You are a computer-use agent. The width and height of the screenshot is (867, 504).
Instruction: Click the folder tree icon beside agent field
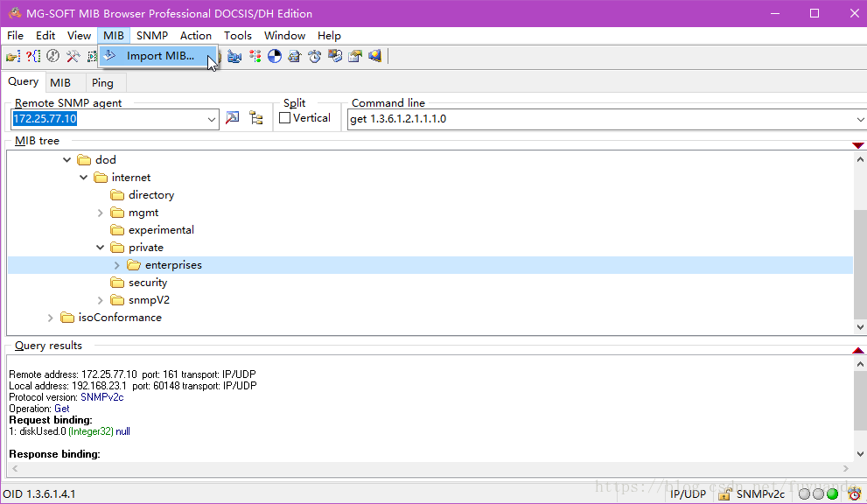256,118
